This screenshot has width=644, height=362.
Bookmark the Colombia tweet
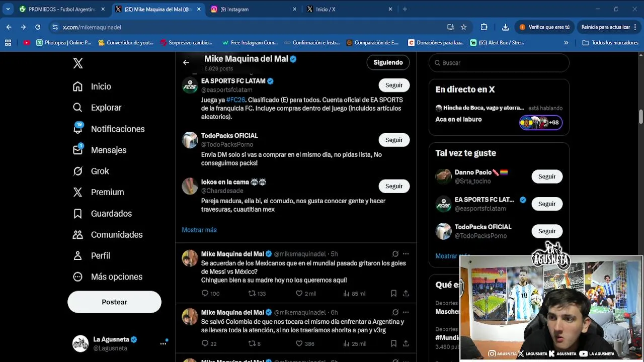393,343
